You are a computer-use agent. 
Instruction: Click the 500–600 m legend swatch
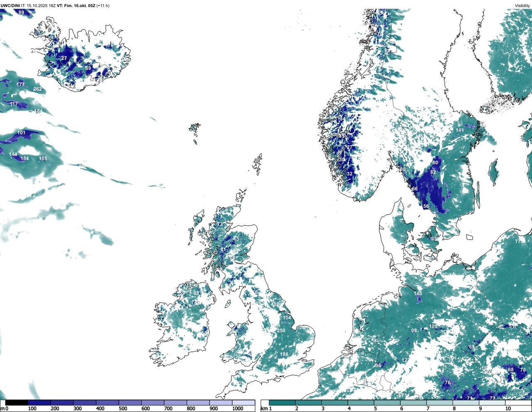pyautogui.click(x=130, y=402)
